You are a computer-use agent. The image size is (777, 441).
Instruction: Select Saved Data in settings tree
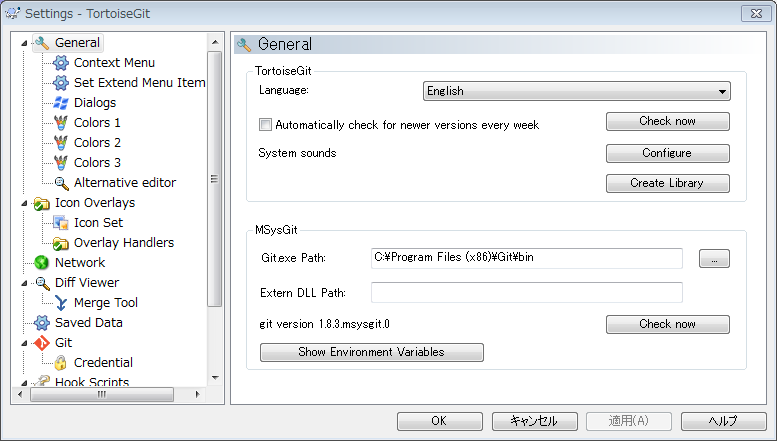pyautogui.click(x=89, y=323)
